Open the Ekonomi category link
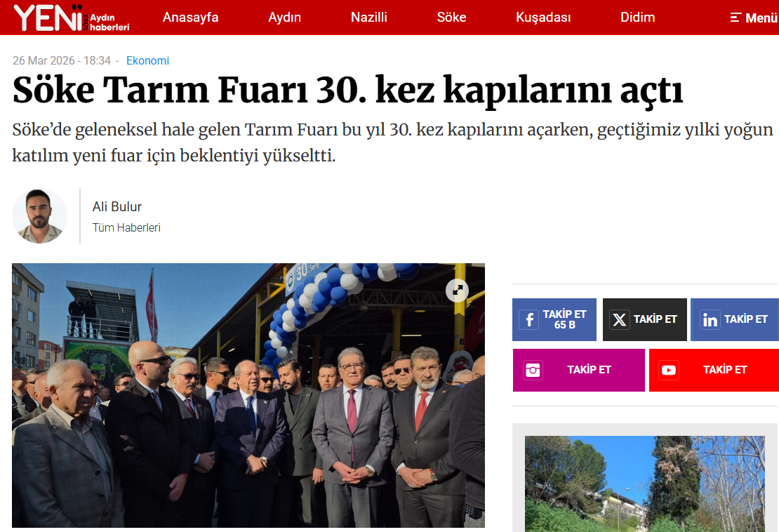Image resolution: width=779 pixels, height=532 pixels. tap(147, 60)
